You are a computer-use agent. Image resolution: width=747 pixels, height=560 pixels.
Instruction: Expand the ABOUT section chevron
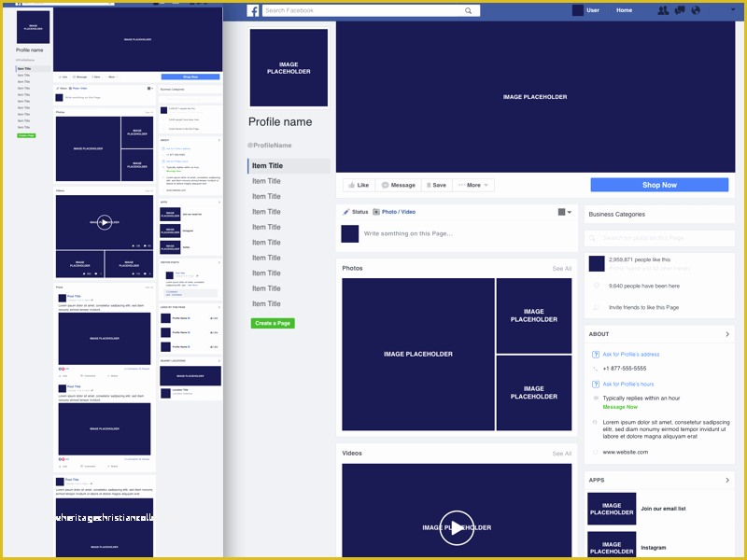click(727, 334)
